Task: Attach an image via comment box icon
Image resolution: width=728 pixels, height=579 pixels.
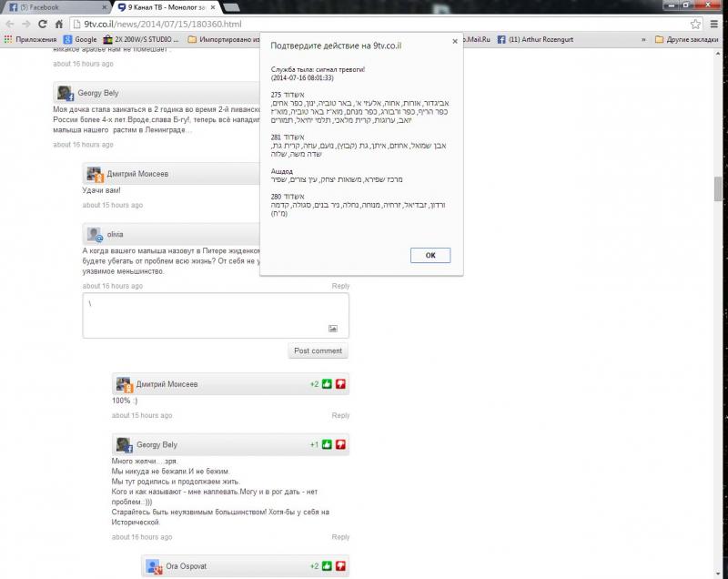Action: (333, 329)
